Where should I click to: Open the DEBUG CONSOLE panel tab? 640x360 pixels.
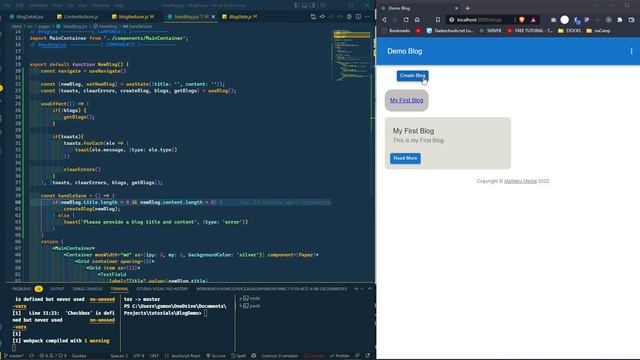pyautogui.click(x=87, y=289)
